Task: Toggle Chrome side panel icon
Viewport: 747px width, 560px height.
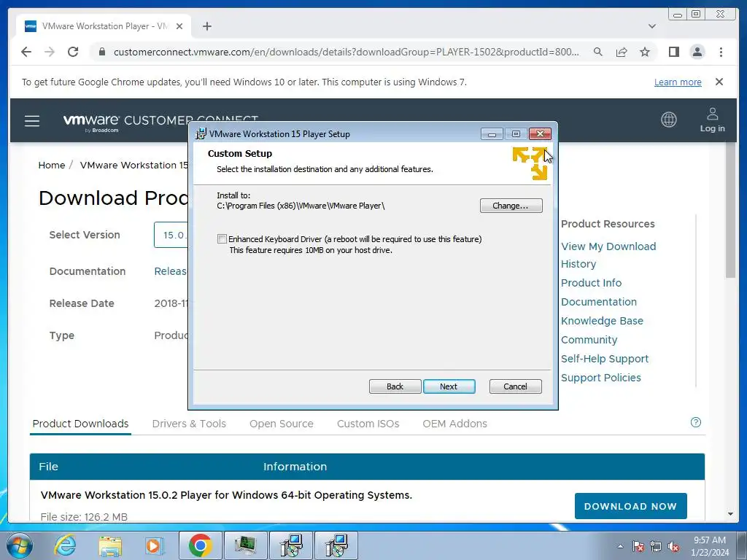Action: click(x=673, y=52)
